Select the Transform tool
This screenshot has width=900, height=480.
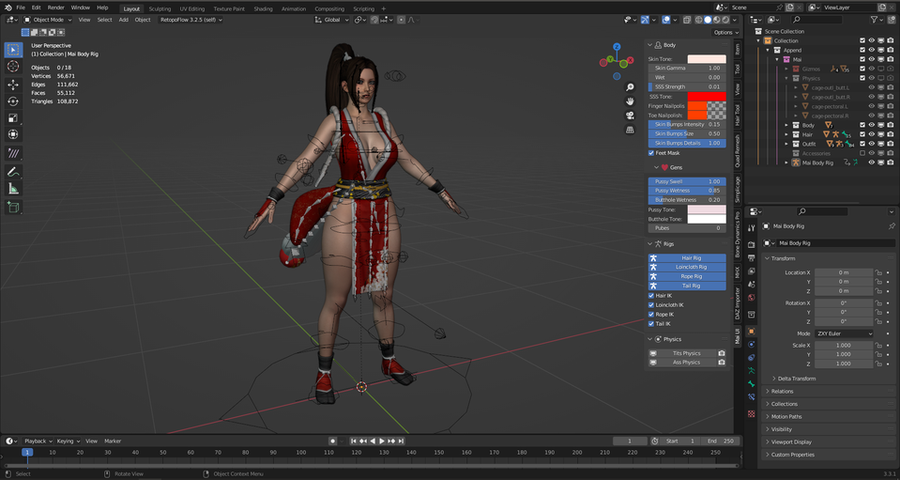coord(13,134)
